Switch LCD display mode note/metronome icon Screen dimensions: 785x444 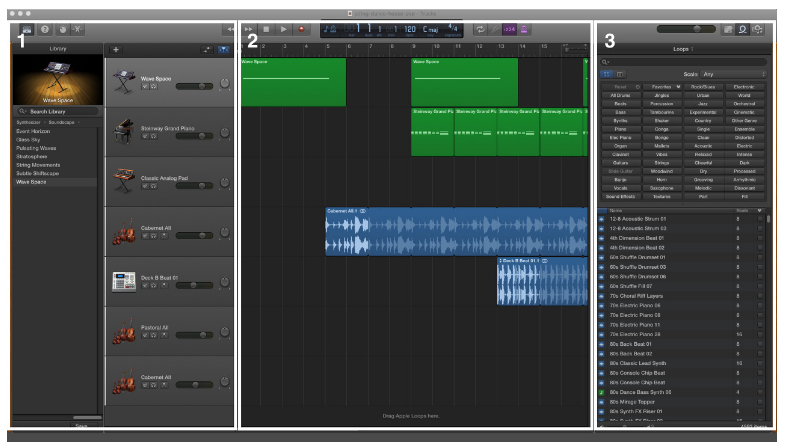coord(330,30)
